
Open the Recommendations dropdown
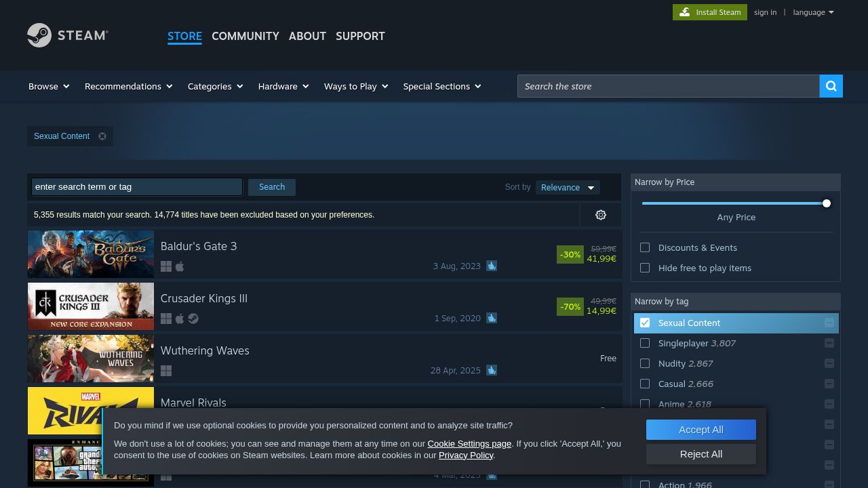coord(129,86)
